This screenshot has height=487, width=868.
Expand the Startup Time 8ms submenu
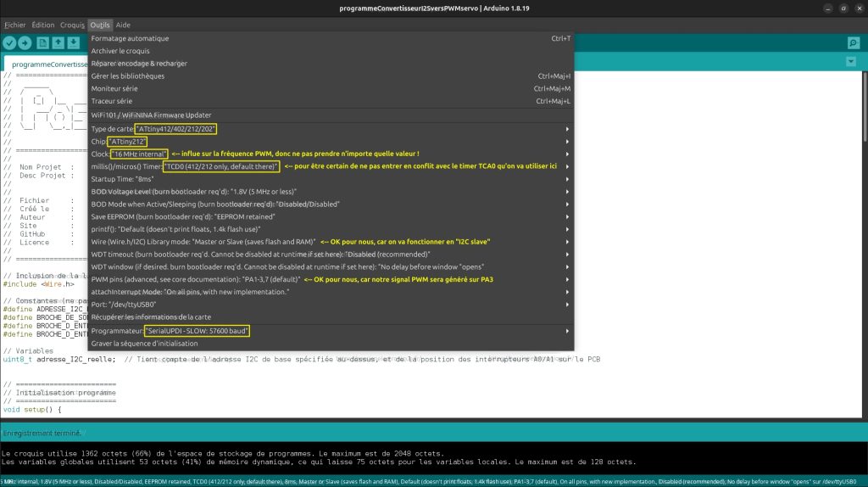(x=331, y=179)
